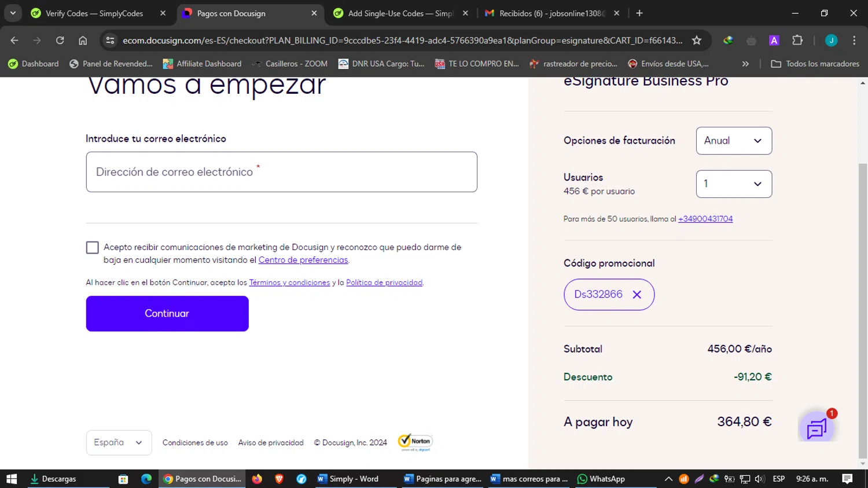Open the Términos y condiciones link

click(289, 282)
